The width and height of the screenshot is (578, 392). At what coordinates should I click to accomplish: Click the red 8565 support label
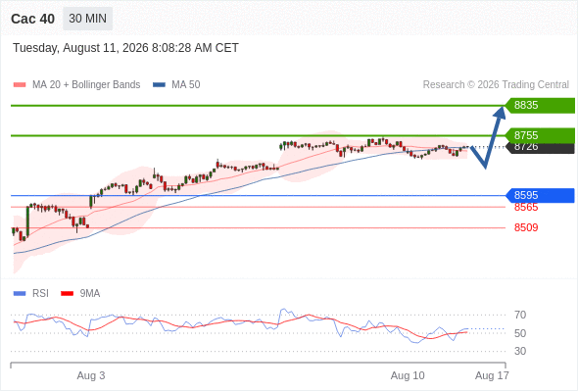tap(526, 207)
